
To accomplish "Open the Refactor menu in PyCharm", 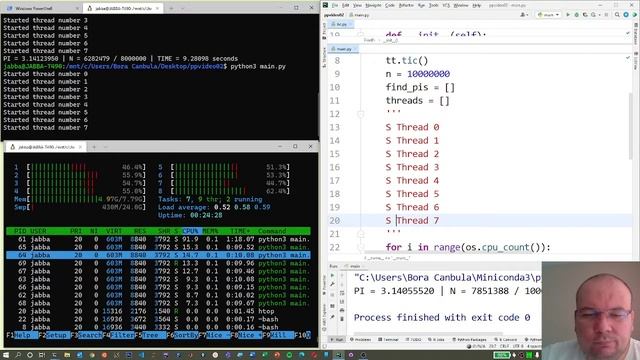I will (x=406, y=5).
